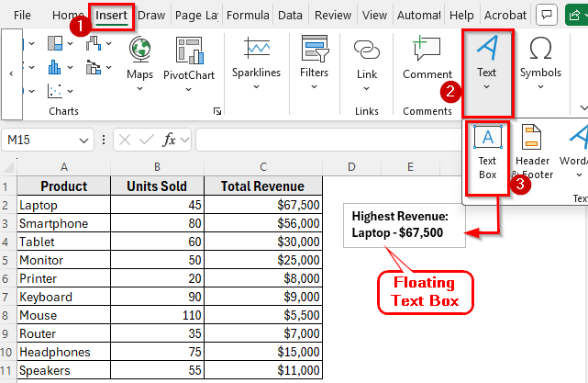The height and width of the screenshot is (383, 588).
Task: Click the Insert Function fx icon
Action: 170,140
